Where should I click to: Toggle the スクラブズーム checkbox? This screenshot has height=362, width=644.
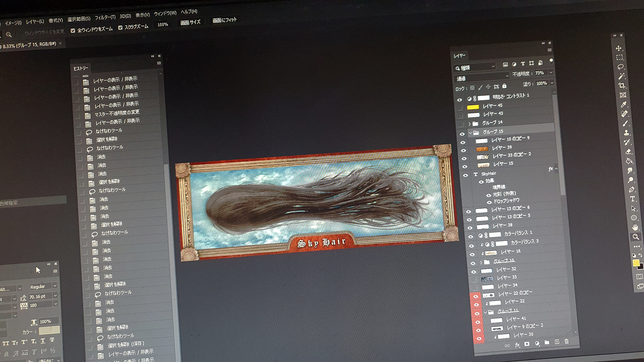tap(120, 28)
